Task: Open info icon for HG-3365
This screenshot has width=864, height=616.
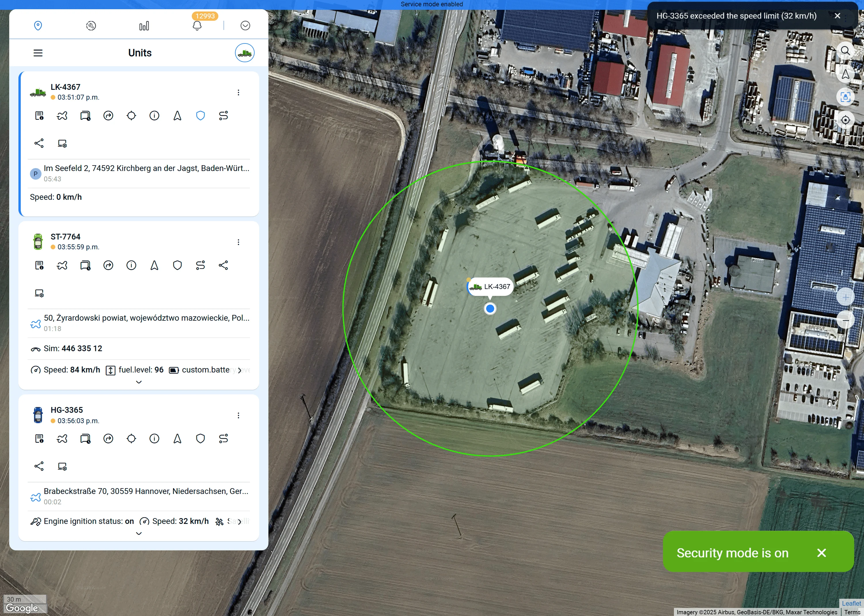Action: [x=154, y=438]
